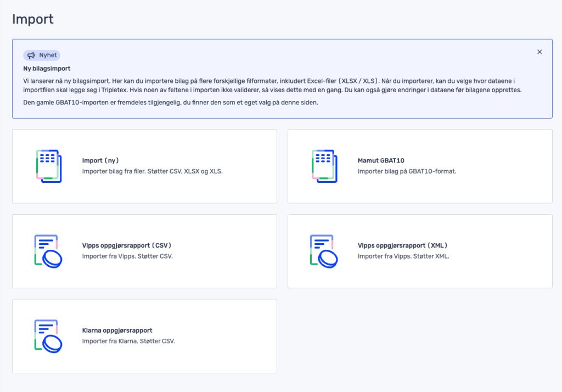This screenshot has width=562, height=392.
Task: Click the 'Ny bilagsimport' heading
Action: pyautogui.click(x=47, y=69)
